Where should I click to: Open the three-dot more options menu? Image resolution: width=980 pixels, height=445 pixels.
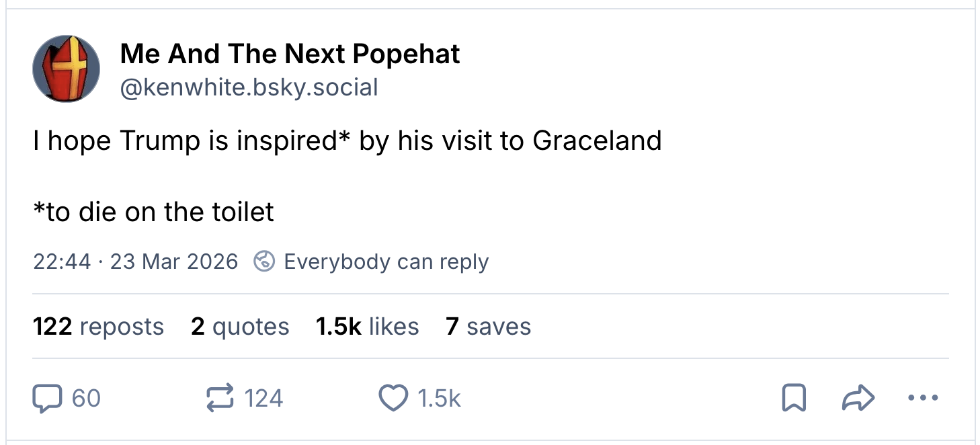(x=921, y=399)
